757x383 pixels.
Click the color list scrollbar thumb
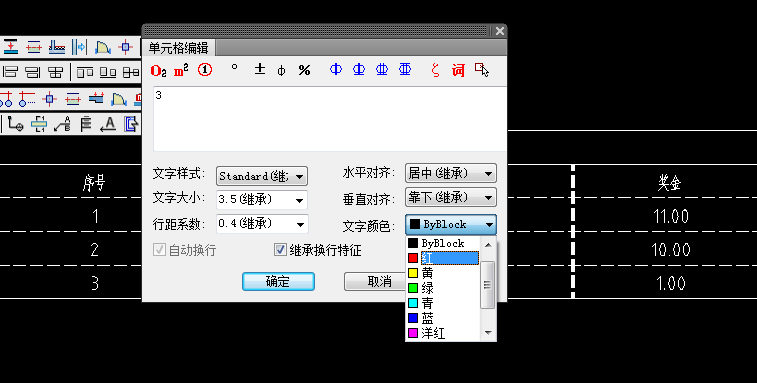(x=488, y=285)
